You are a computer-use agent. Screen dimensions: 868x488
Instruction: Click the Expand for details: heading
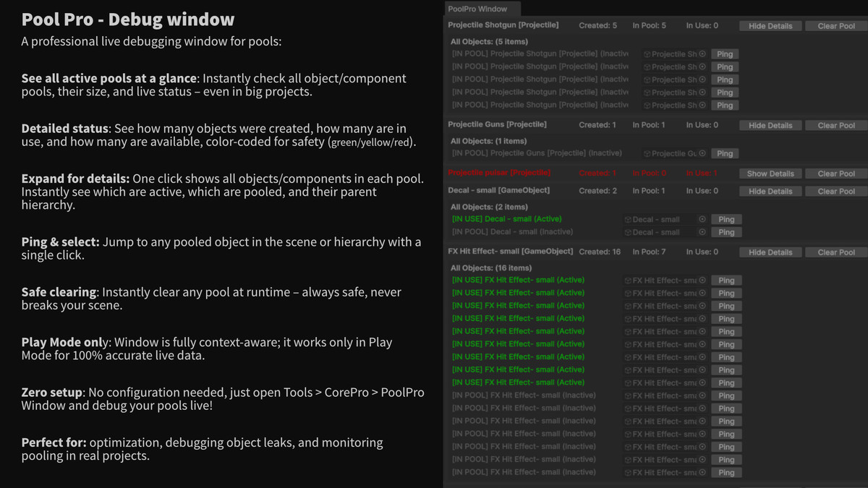click(75, 179)
